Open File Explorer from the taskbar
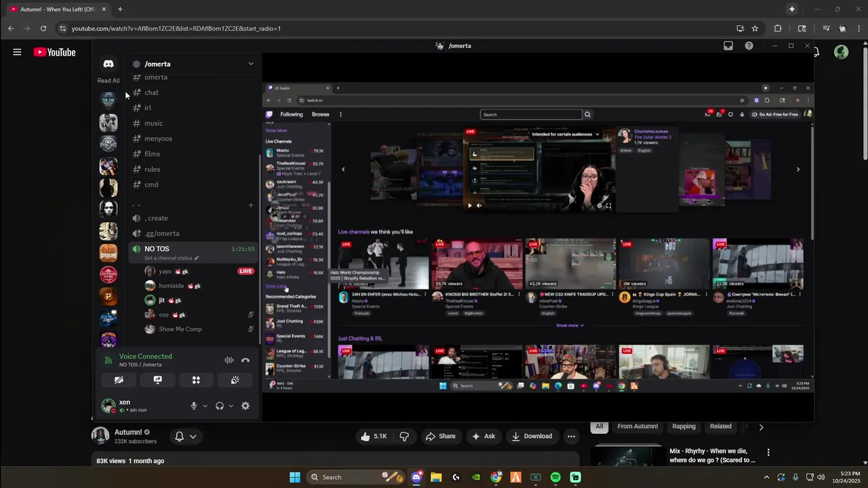This screenshot has height=488, width=868. (x=436, y=477)
